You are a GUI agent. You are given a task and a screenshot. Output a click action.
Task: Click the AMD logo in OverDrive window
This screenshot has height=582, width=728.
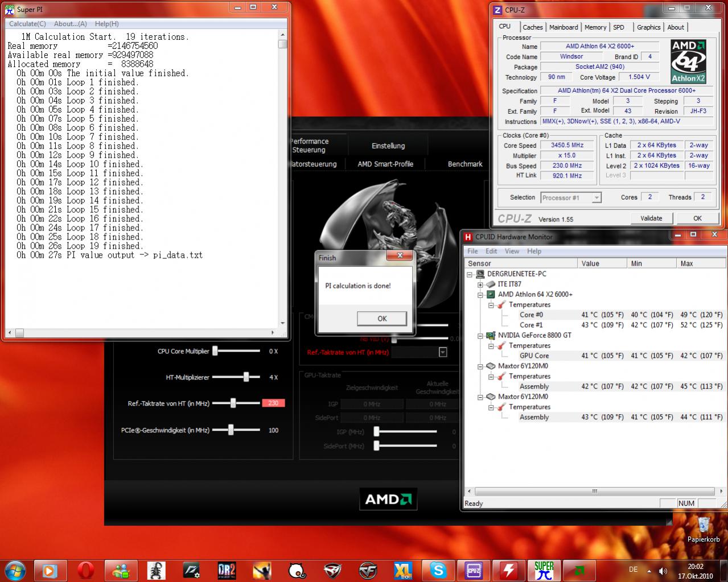(388, 499)
